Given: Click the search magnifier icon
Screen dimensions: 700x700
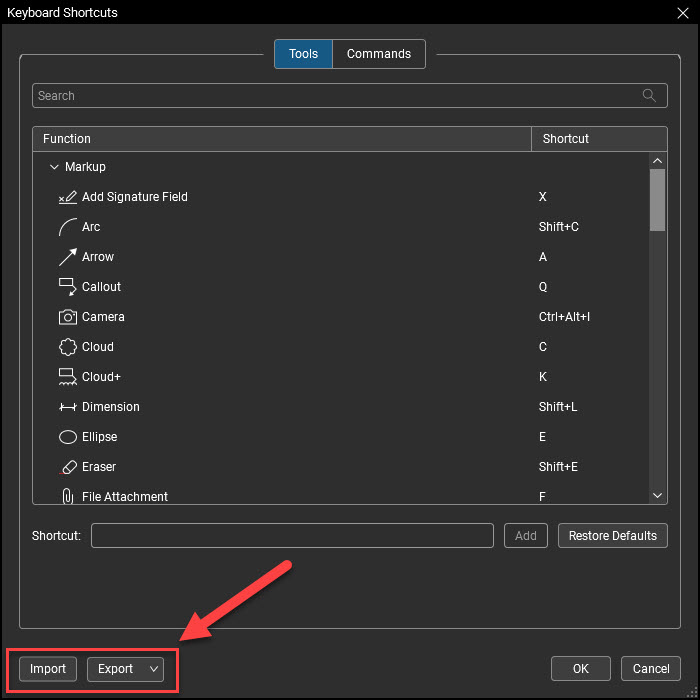Looking at the screenshot, I should click(x=649, y=95).
